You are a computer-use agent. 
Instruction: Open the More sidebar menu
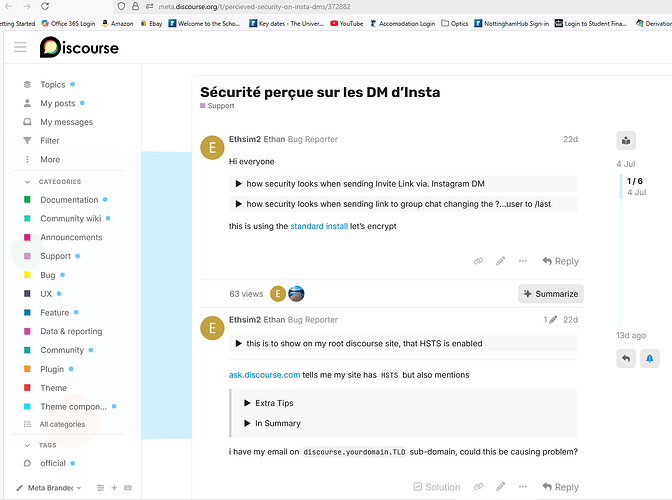[x=50, y=159]
